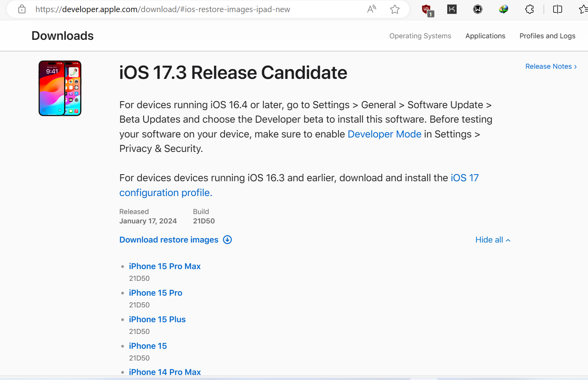Open the Release Notes link
The height and width of the screenshot is (380, 588).
click(x=551, y=66)
